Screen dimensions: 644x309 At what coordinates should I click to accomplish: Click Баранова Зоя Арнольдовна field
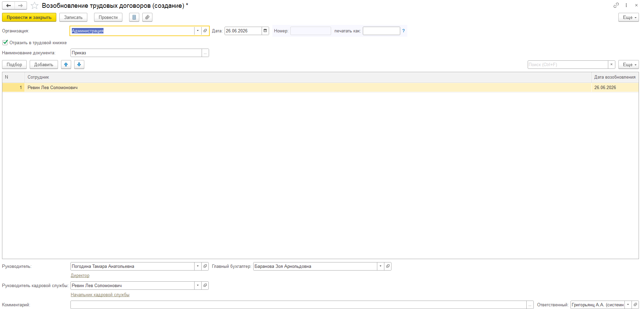pyautogui.click(x=315, y=266)
